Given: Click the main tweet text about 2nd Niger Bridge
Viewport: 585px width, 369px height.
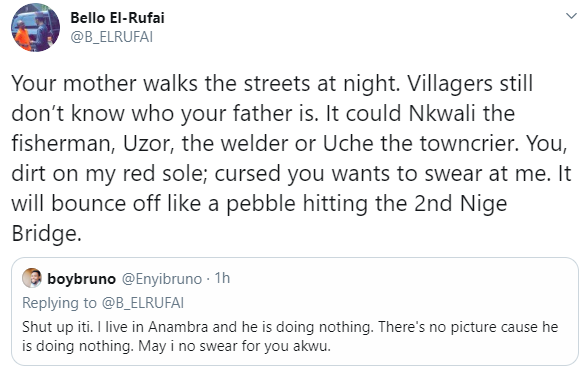Looking at the screenshot, I should pyautogui.click(x=291, y=158).
